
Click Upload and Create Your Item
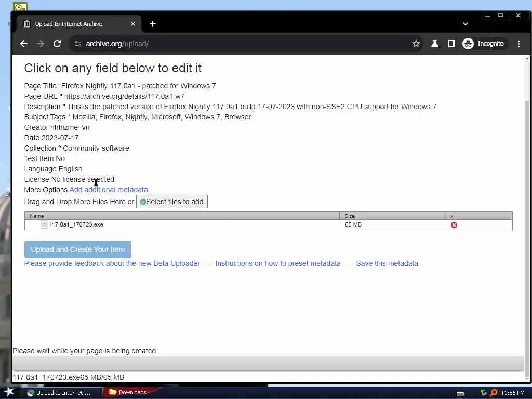point(78,249)
